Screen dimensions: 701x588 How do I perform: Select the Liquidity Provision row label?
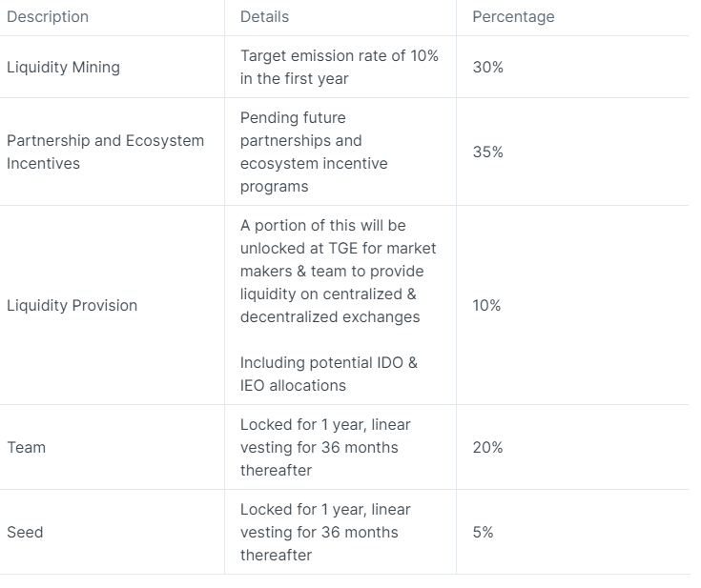tap(72, 305)
